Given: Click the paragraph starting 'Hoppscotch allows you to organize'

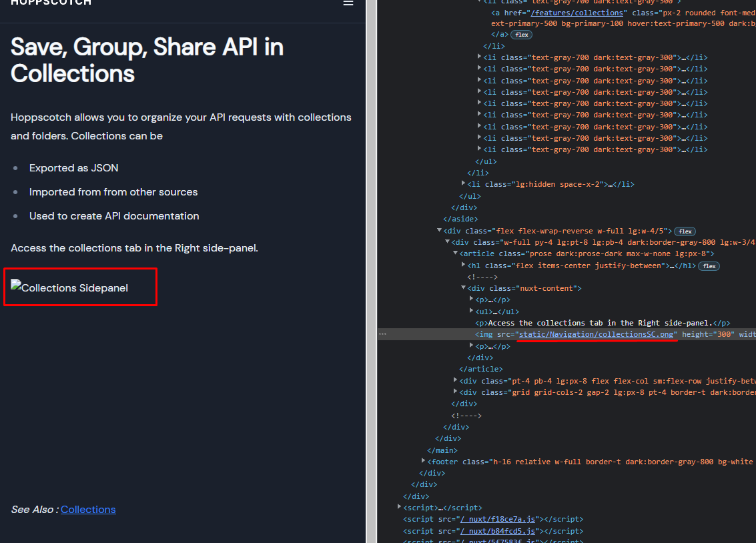Looking at the screenshot, I should click(x=181, y=127).
